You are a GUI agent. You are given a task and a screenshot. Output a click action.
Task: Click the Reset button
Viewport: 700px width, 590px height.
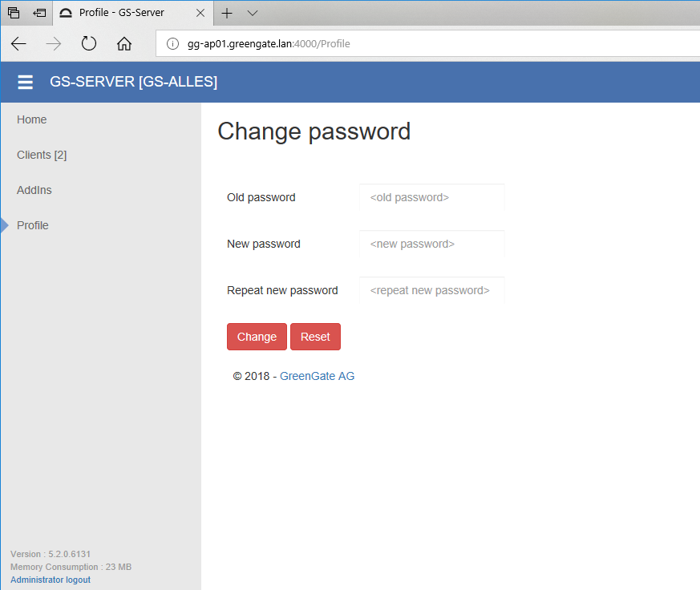pyautogui.click(x=315, y=337)
